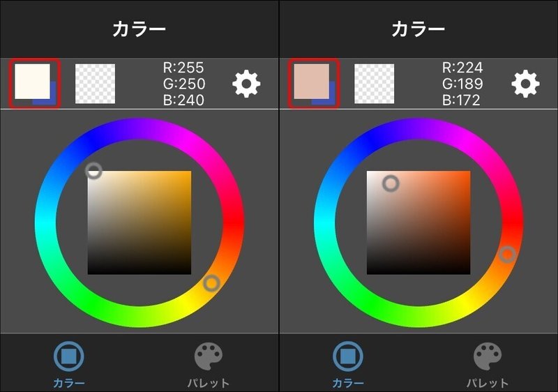The width and height of the screenshot is (558, 392).
Task: Pick pure black at bottom of orange square
Action: [418, 272]
